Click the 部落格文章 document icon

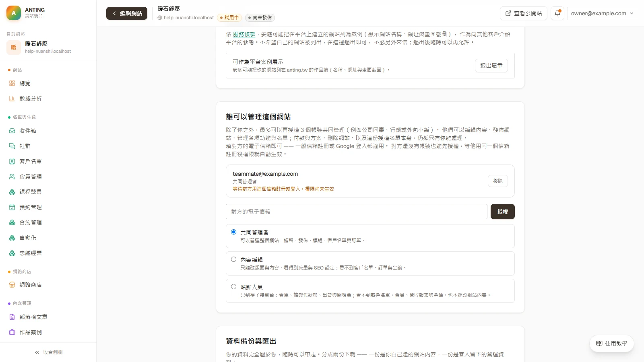click(12, 317)
